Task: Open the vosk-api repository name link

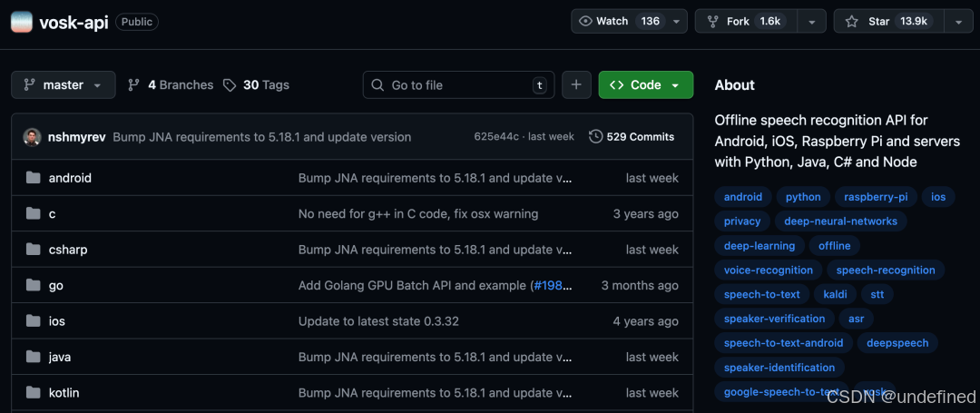Action: (73, 22)
